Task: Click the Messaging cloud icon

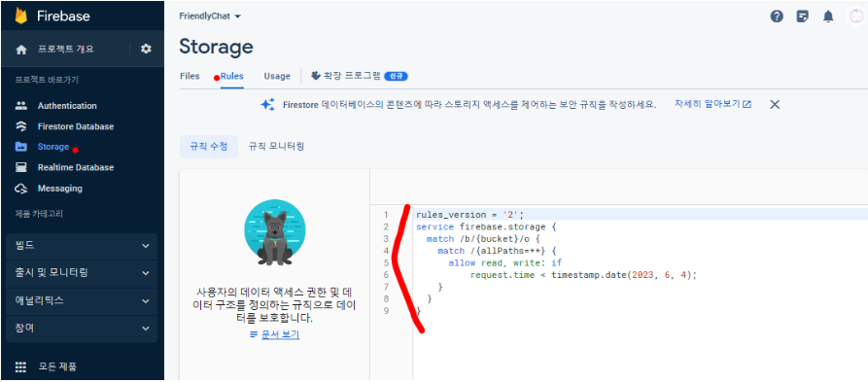Action: click(x=21, y=189)
